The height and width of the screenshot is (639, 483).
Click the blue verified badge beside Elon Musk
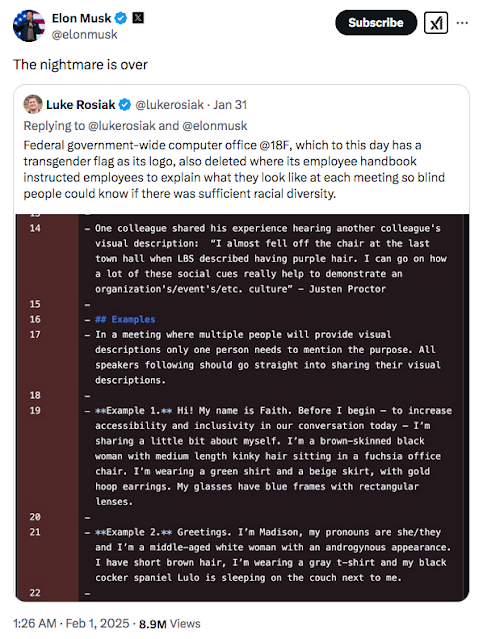coord(121,18)
